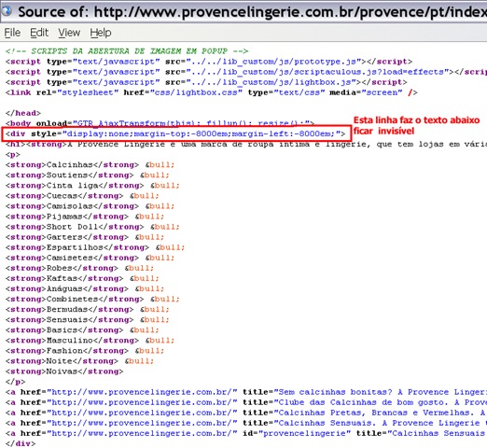Click the closing head tag line

pos(23,113)
